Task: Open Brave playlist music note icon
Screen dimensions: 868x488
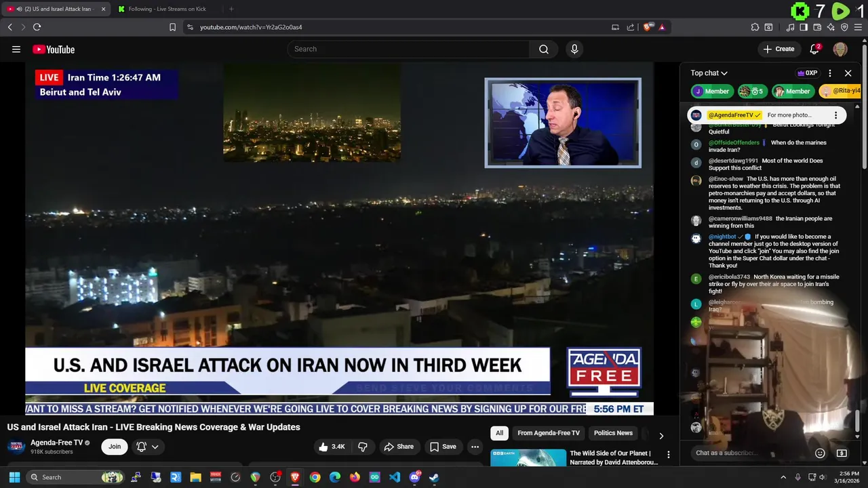Action: click(x=790, y=27)
